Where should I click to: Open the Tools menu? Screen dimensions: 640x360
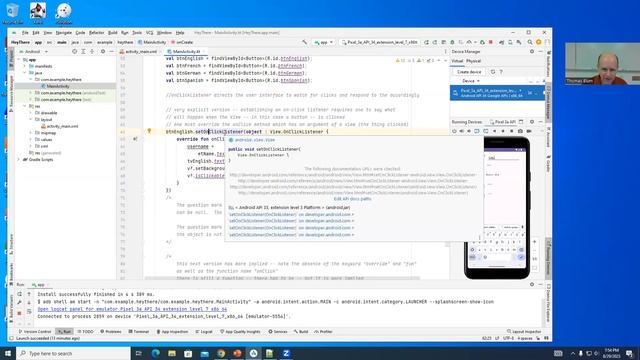[137, 33]
